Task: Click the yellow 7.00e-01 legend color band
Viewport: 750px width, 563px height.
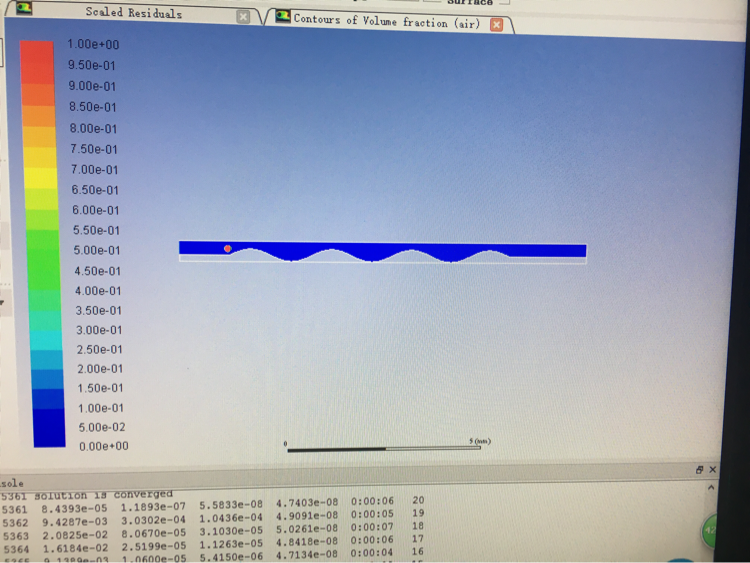Action: click(40, 178)
